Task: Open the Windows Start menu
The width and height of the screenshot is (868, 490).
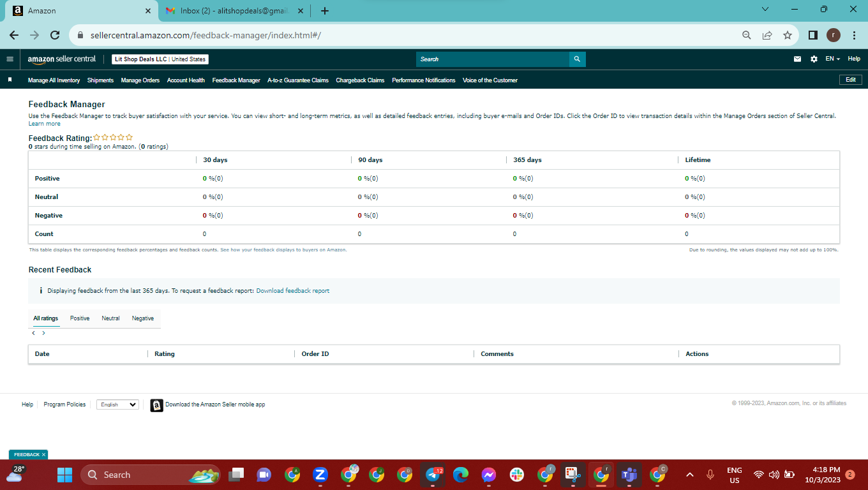Action: click(64, 475)
